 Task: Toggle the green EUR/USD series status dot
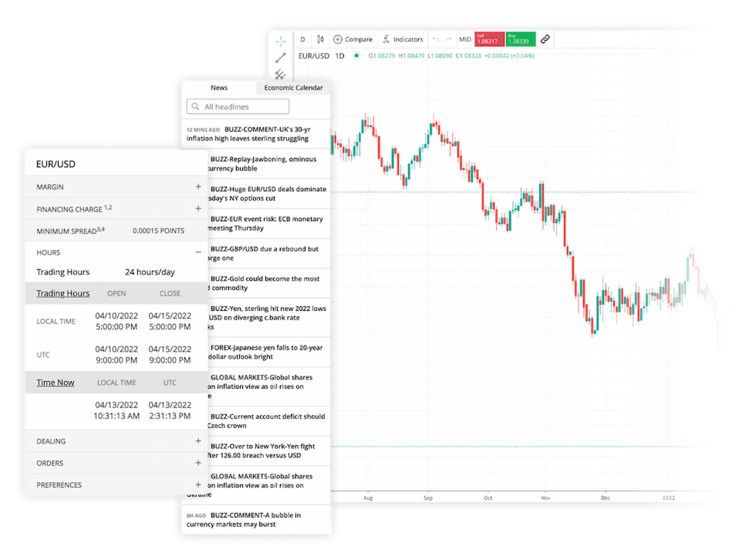(357, 56)
